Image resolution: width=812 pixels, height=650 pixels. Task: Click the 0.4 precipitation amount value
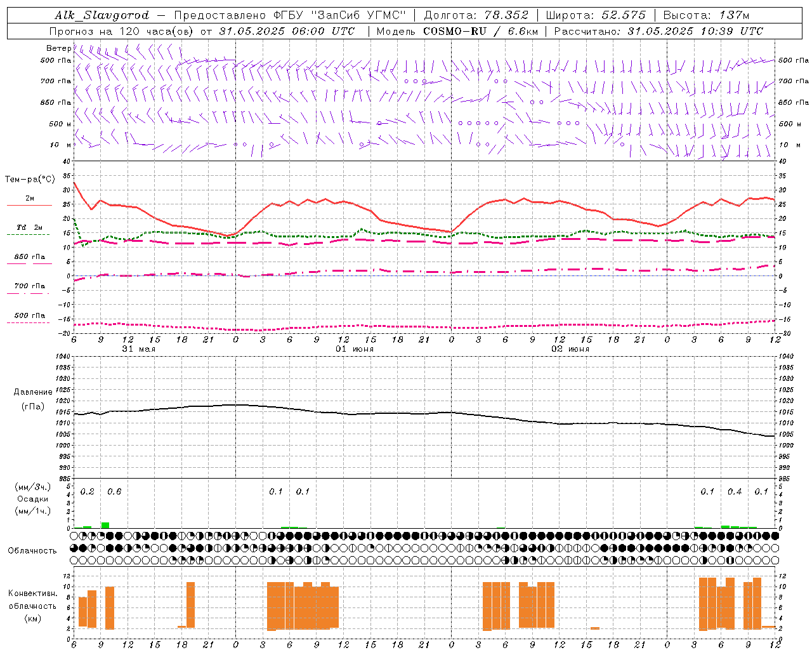(x=735, y=492)
